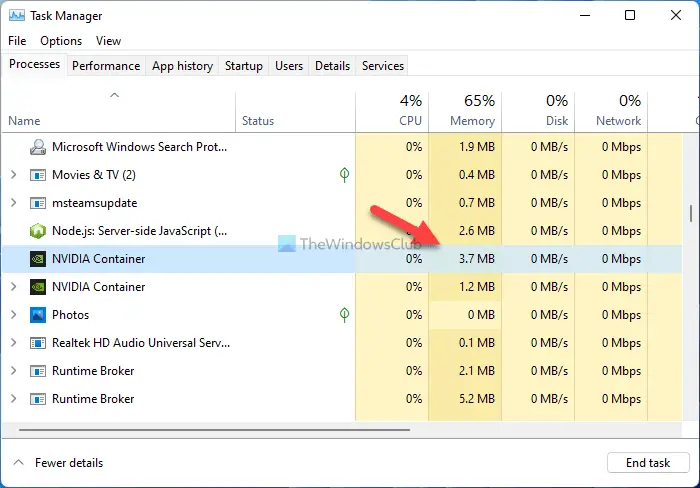
Task: Switch to the Performance tab
Action: coord(106,66)
